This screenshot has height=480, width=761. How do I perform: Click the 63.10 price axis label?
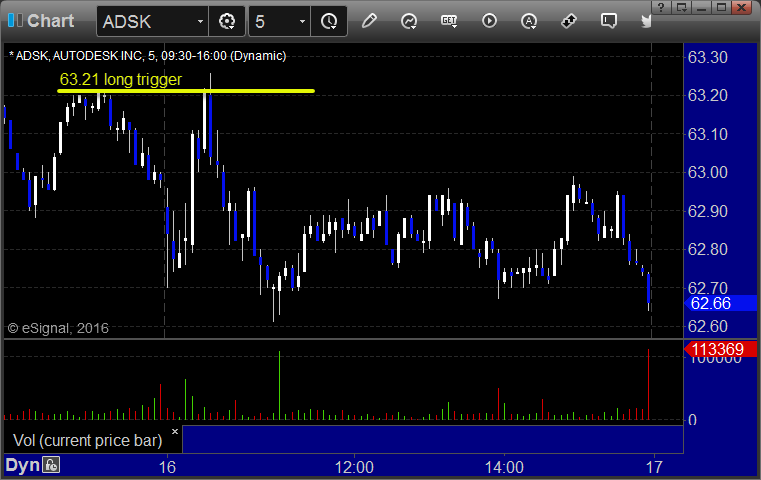click(x=708, y=134)
